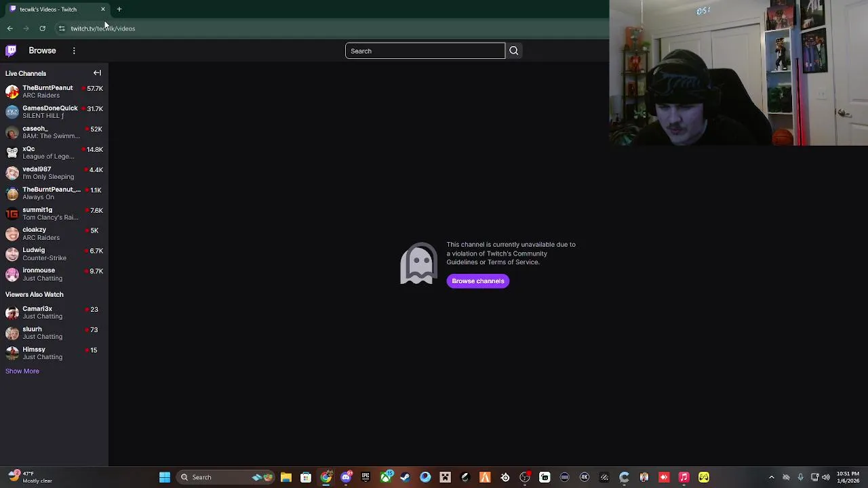Screen dimensions: 868x488
Task: Select the tecwlk's Videos - Twitch tab
Action: coord(57,9)
